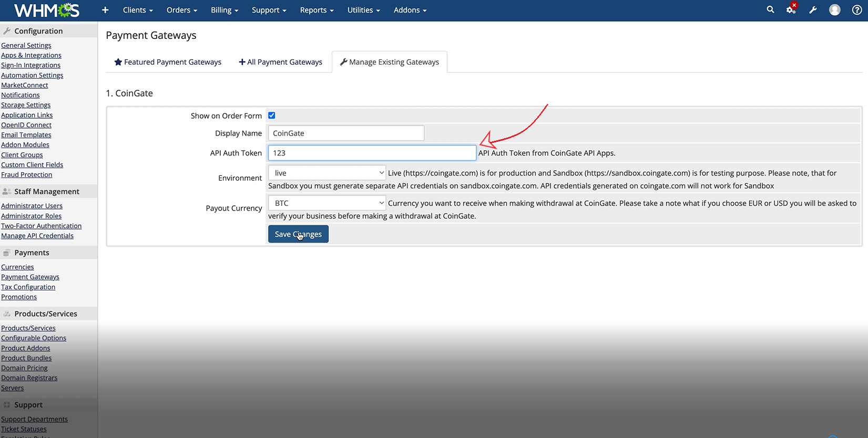The image size is (868, 438).
Task: Open Promotions link
Action: coord(19,297)
